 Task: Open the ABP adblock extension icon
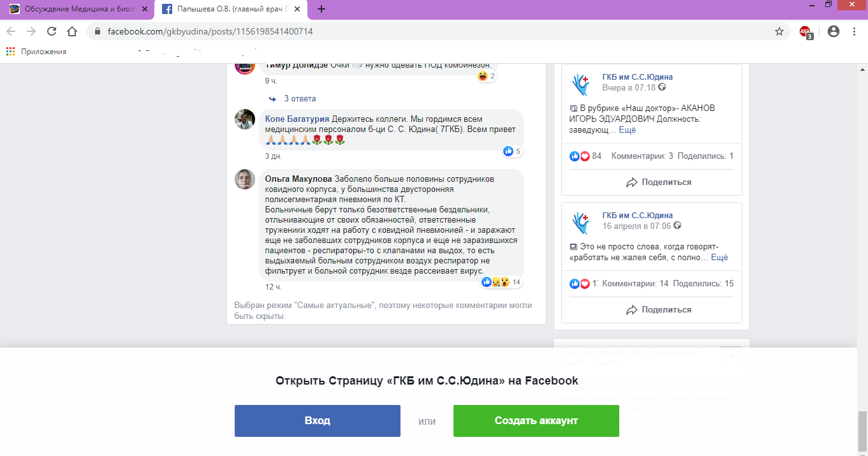[x=805, y=32]
